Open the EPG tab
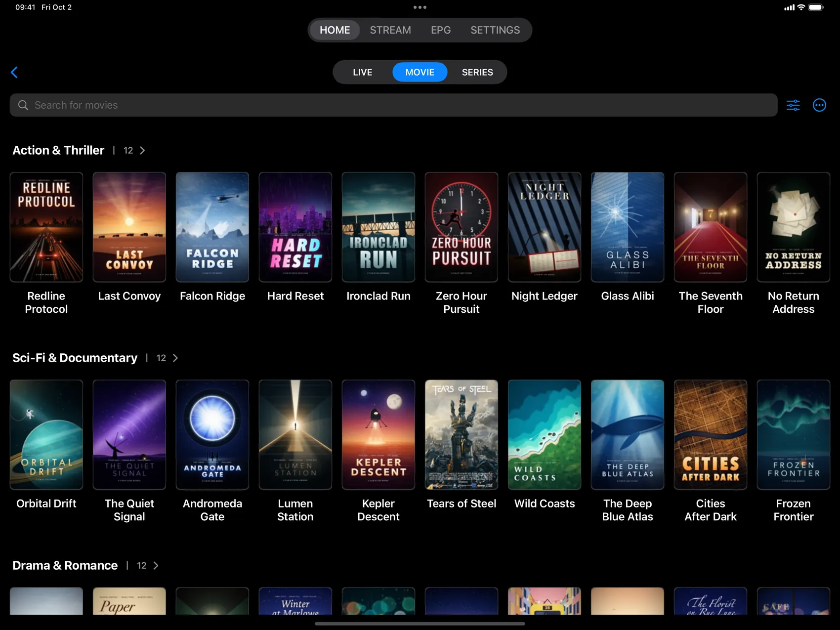The image size is (840, 630). pos(441,30)
